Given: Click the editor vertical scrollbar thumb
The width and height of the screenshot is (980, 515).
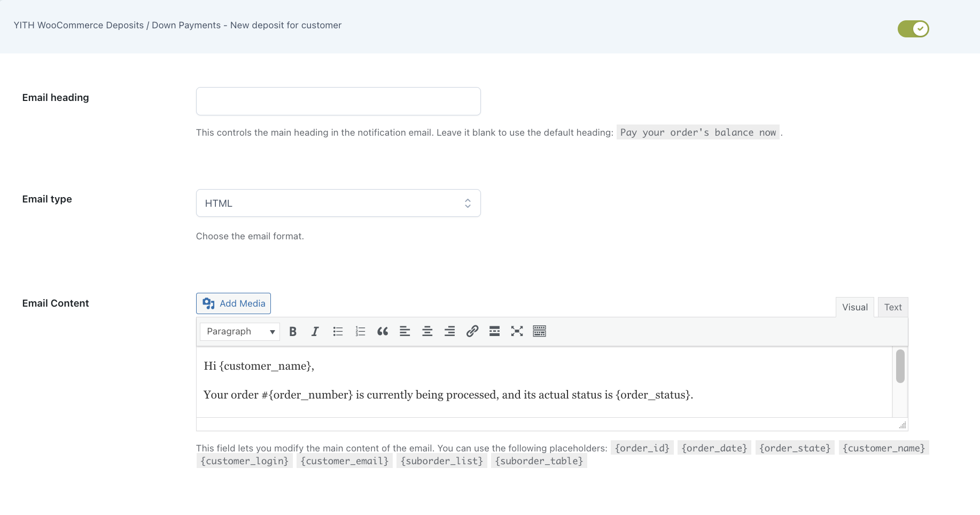Looking at the screenshot, I should click(900, 366).
